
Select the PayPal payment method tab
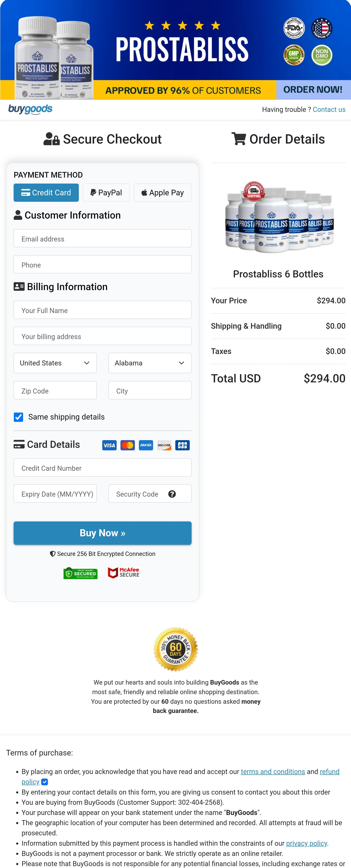click(x=106, y=193)
